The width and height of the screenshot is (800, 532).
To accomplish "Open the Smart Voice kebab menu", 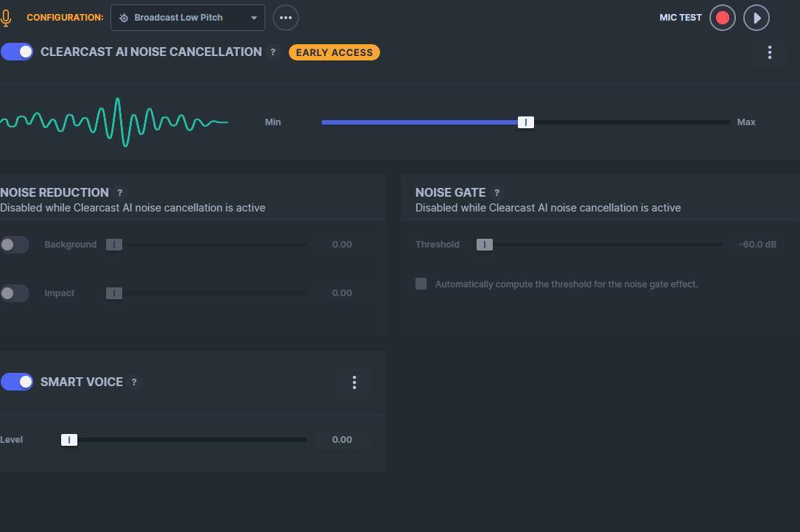I will (354, 382).
